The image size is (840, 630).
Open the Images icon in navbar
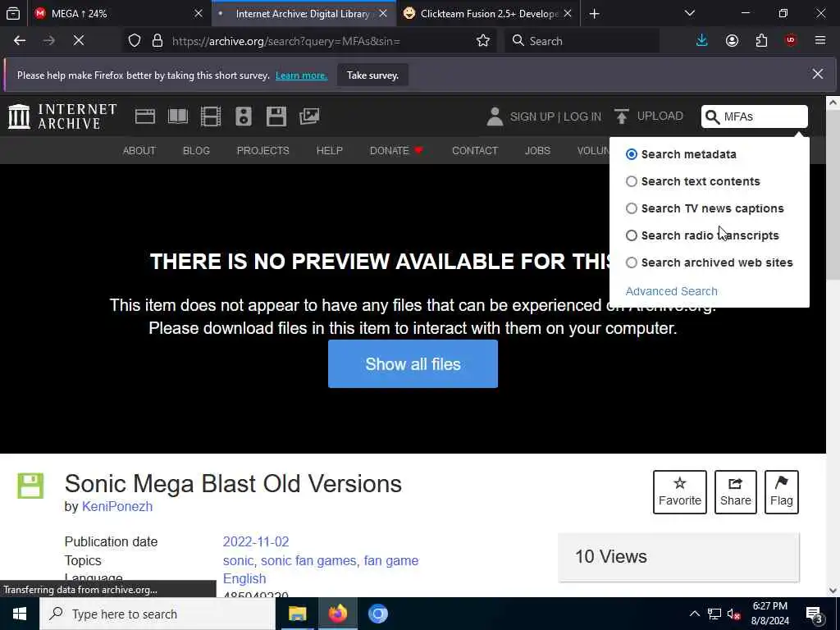309,116
